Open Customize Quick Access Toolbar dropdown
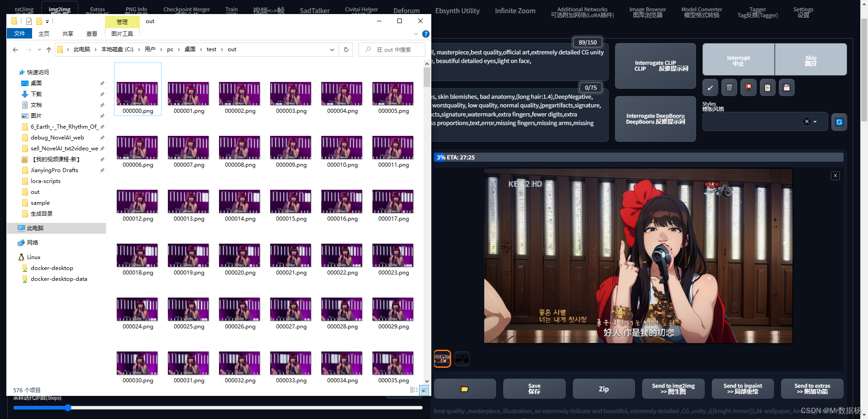The image size is (868, 419). (47, 21)
